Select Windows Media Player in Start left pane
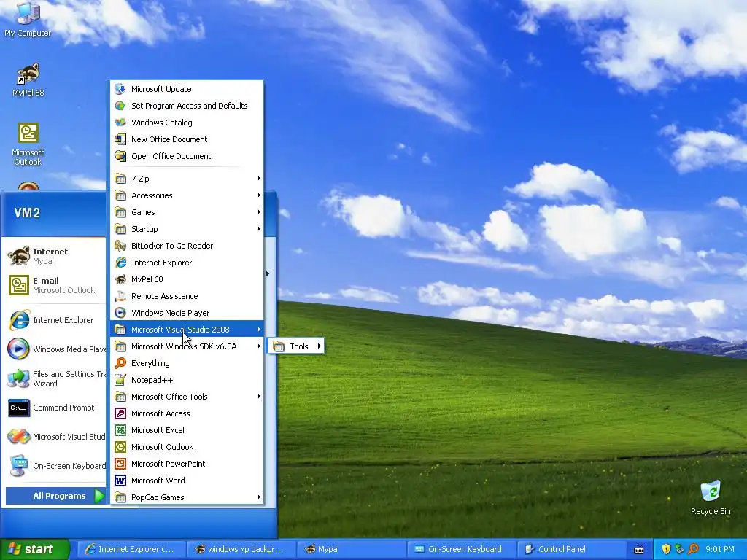Image resolution: width=747 pixels, height=560 pixels. [55, 349]
